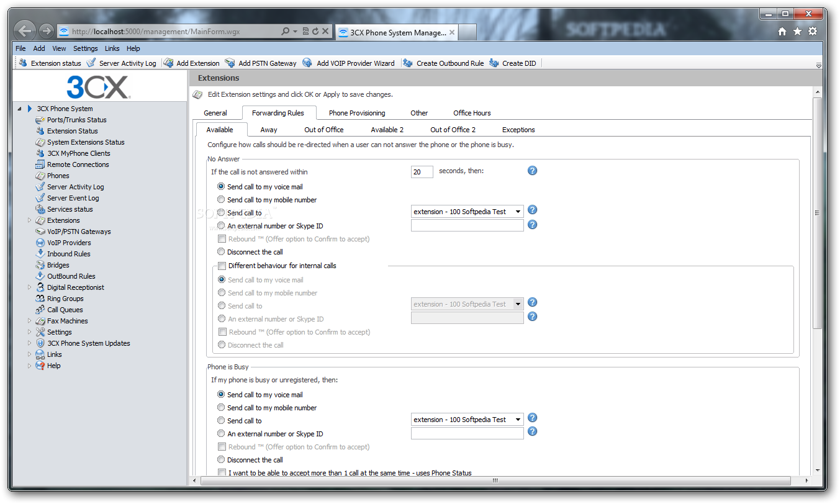This screenshot has height=504, width=840.
Task: Click Add PSTN Gateway toolbar icon
Action: click(x=230, y=63)
